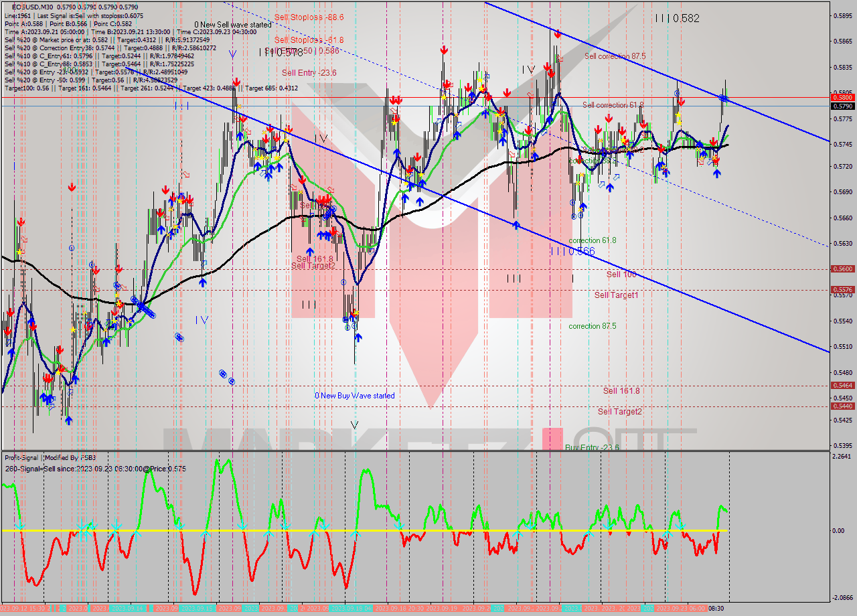This screenshot has width=857, height=616.
Task: Click the 0.5576 price level tag
Action: [x=842, y=290]
